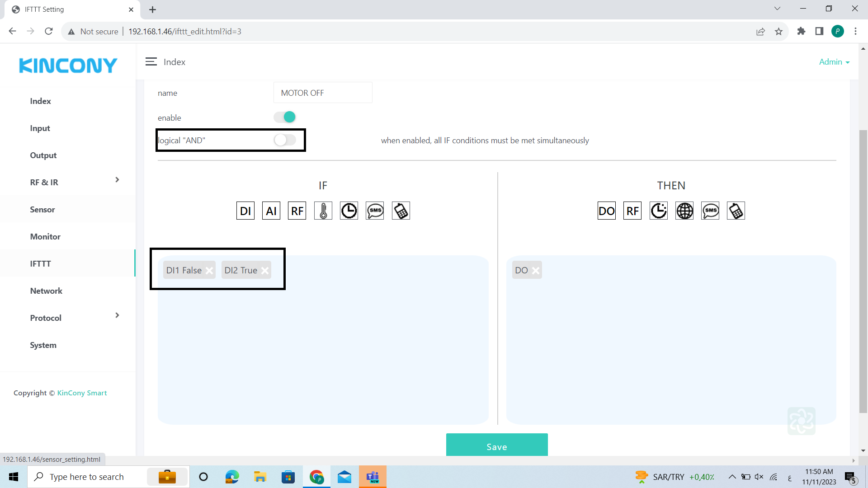
Task: Click the phone call icon under THEN
Action: coord(736,211)
